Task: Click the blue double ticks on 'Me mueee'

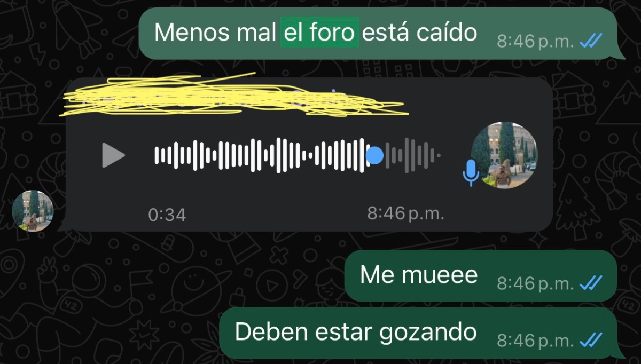Action: pos(590,282)
